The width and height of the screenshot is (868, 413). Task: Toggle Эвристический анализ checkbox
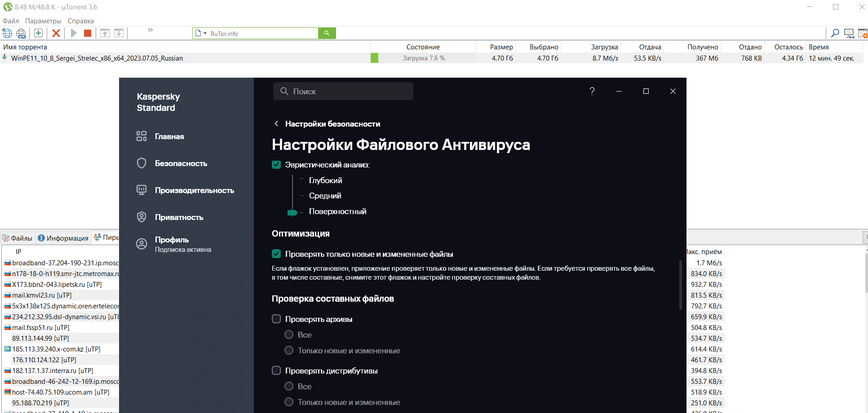(276, 165)
